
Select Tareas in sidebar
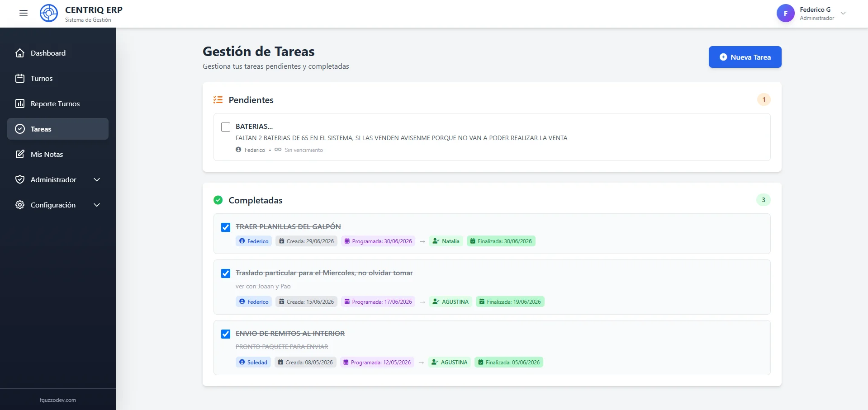pyautogui.click(x=58, y=129)
